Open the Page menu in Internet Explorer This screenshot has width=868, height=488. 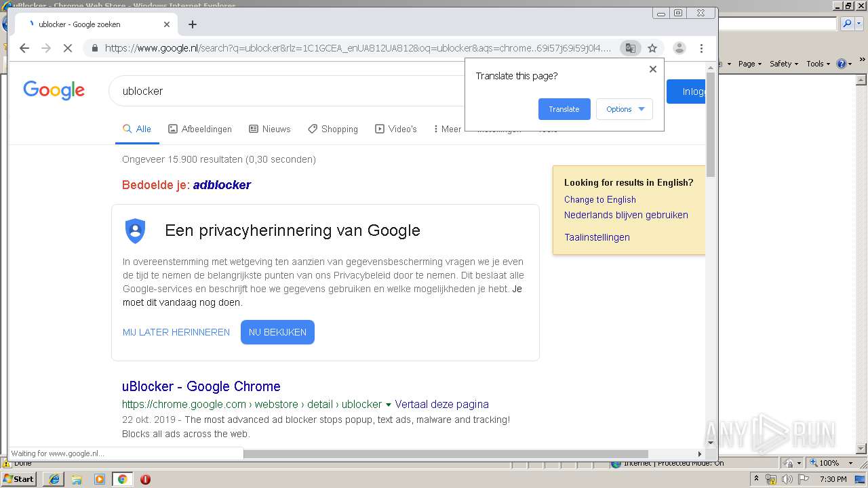pyautogui.click(x=749, y=64)
